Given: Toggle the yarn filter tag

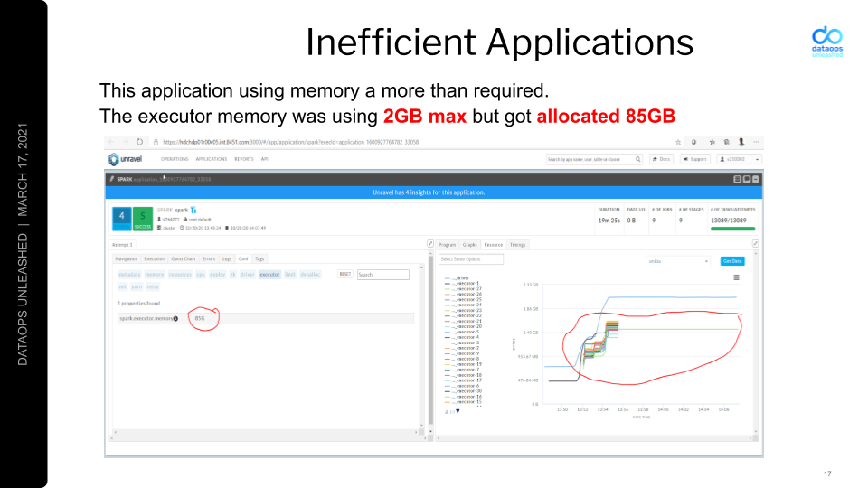Looking at the screenshot, I should point(137,286).
